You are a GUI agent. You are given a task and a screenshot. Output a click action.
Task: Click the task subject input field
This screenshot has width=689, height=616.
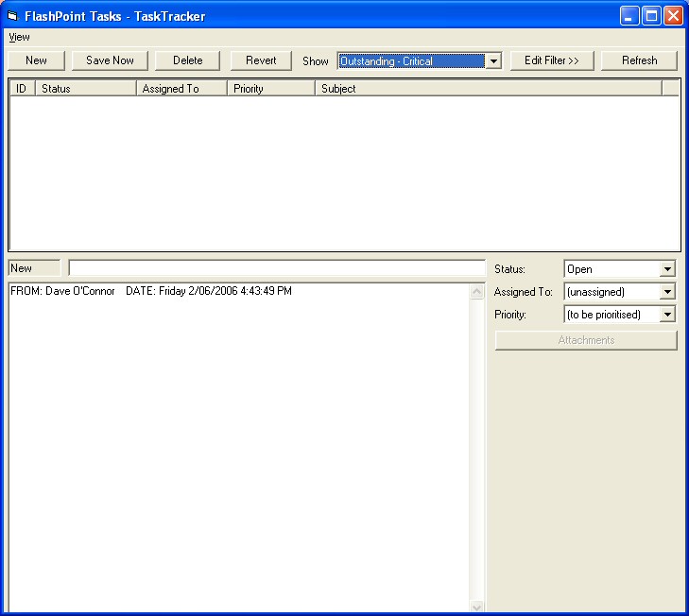277,268
